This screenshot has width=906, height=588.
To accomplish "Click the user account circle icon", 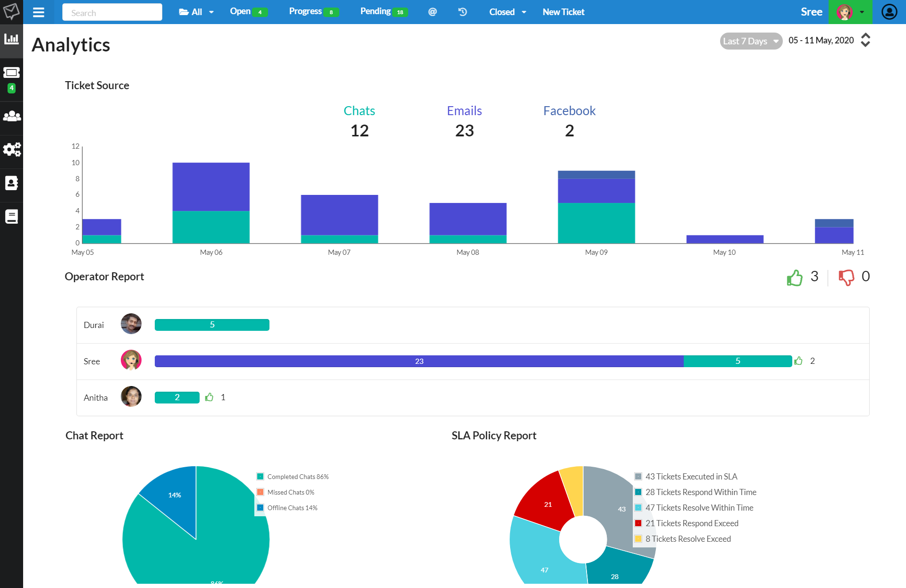I will (889, 12).
